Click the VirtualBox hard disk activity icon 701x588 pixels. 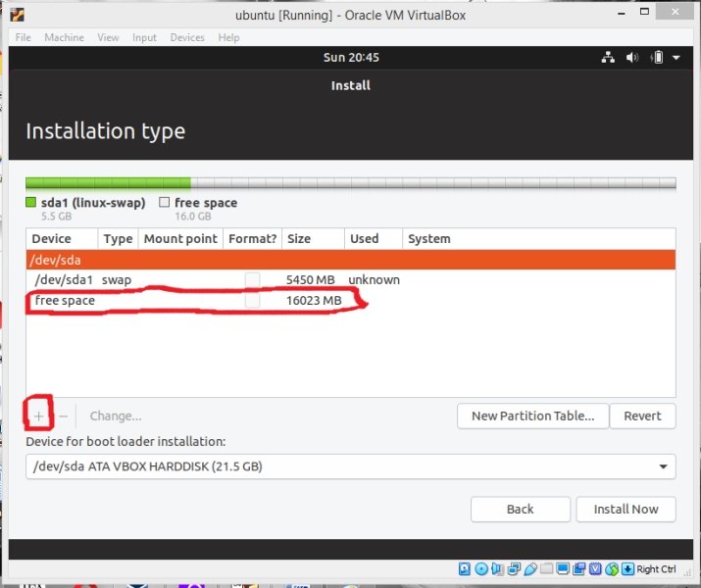(x=465, y=568)
